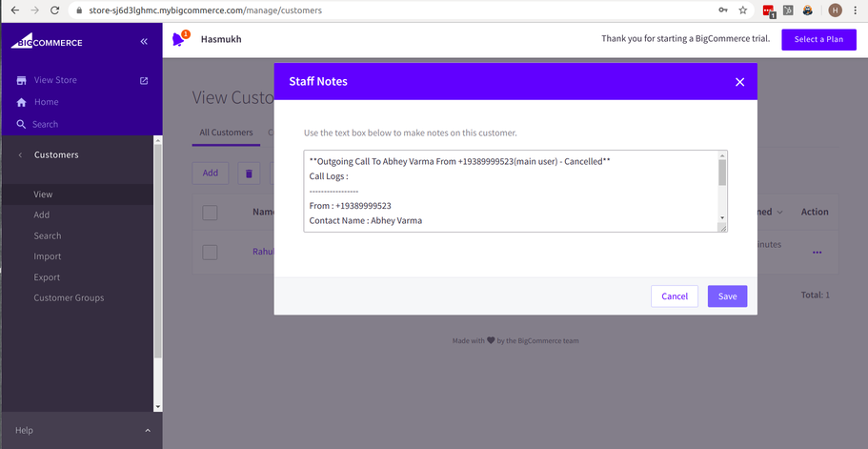Click the lock icon in the address bar
Image resolution: width=868 pixels, height=449 pixels.
(78, 10)
